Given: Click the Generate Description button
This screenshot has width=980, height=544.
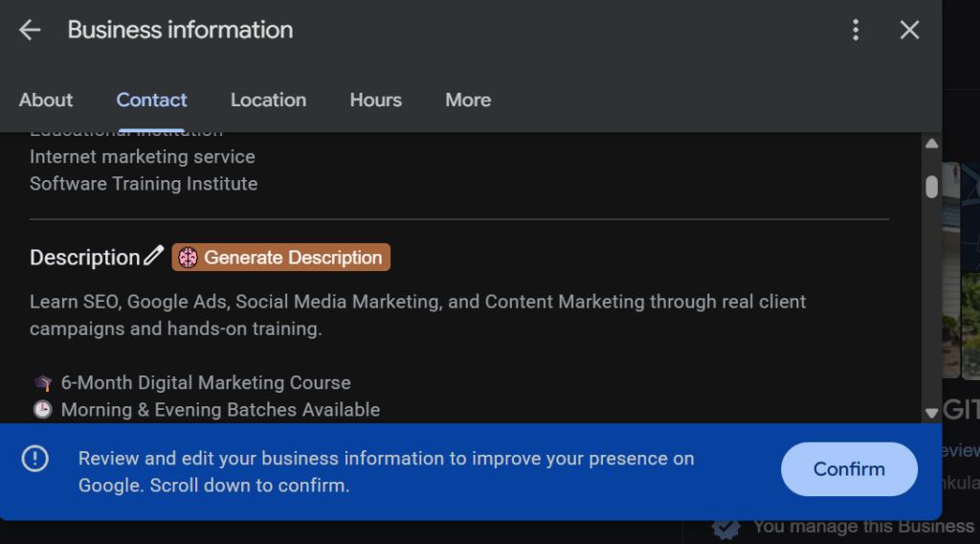Looking at the screenshot, I should (281, 257).
